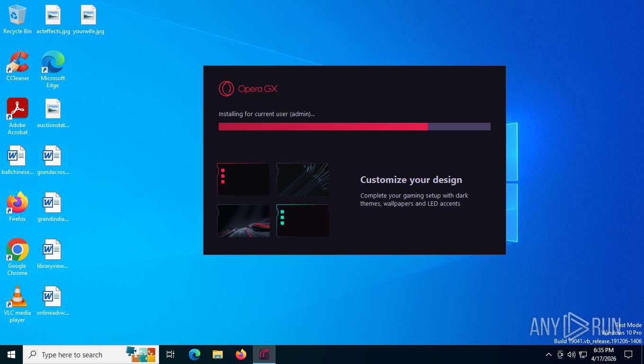Show hidden system tray icons
This screenshot has height=364, width=644.
coord(549,355)
